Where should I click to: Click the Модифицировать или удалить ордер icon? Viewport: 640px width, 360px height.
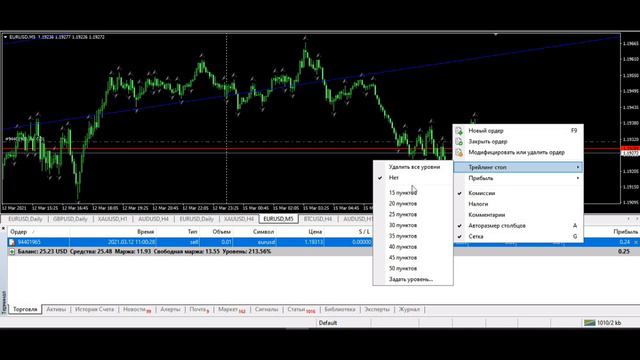459,152
